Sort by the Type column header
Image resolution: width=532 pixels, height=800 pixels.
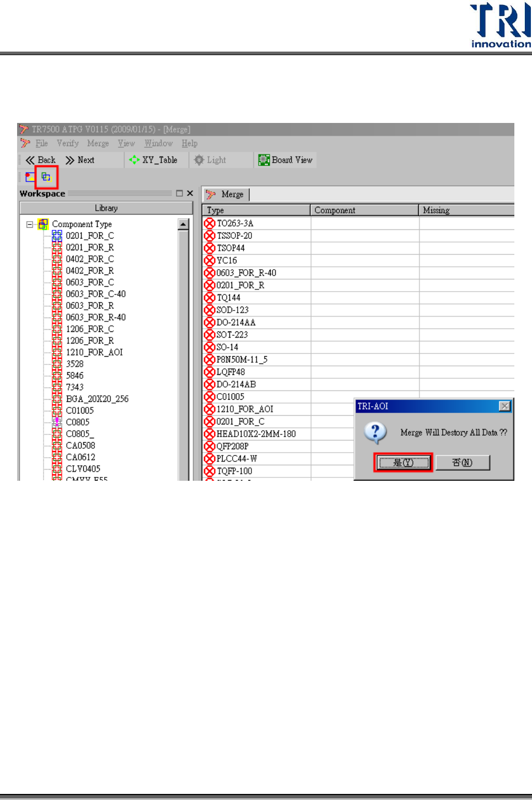256,210
